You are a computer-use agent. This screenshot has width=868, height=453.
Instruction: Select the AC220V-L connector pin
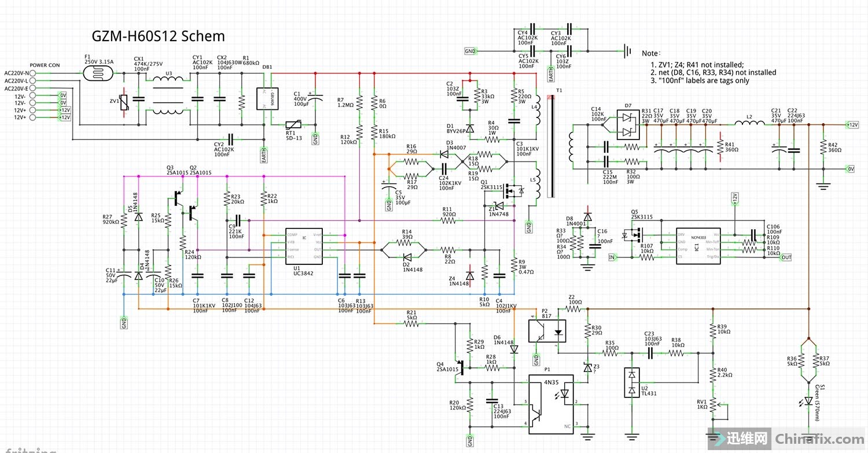click(32, 80)
